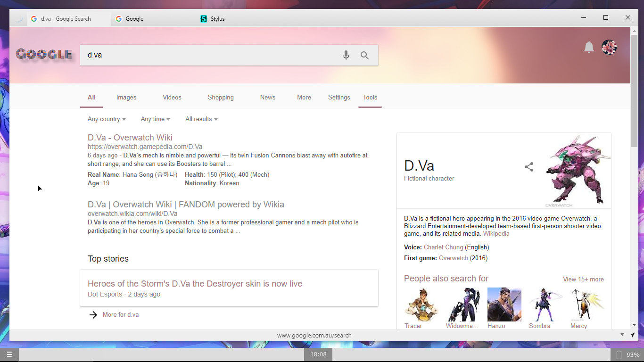
Task: Click the voice search microphone icon
Action: point(346,55)
